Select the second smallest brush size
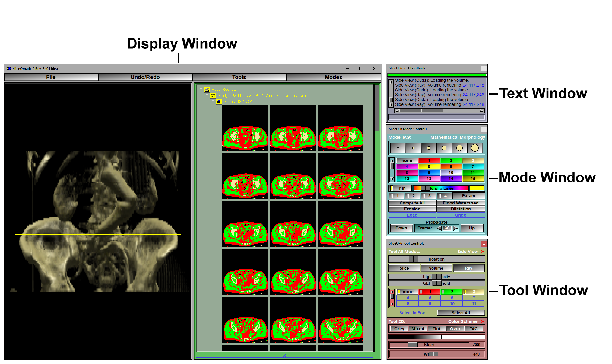Screen dimensions: 612x364 click(413, 148)
